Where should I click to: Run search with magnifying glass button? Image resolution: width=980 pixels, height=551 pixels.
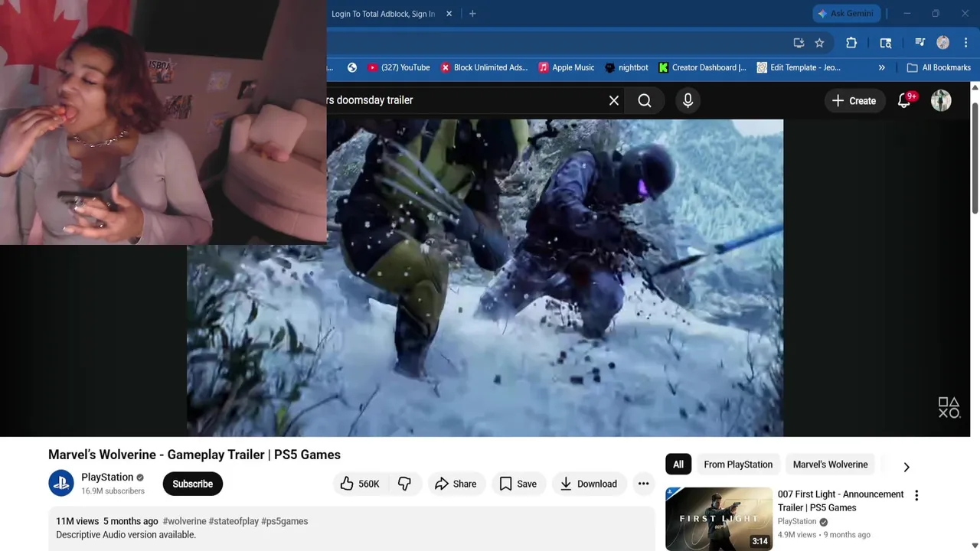(x=645, y=100)
